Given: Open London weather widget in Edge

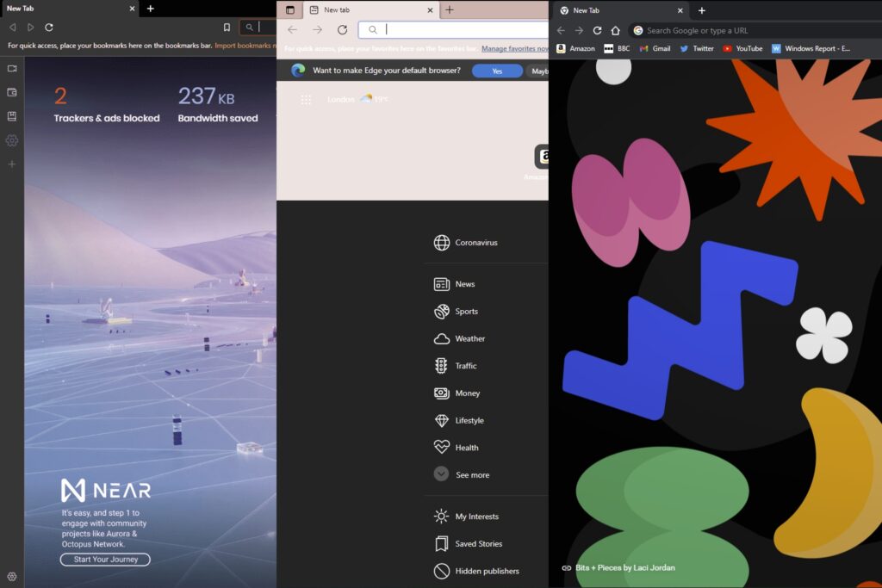Looking at the screenshot, I should pos(357,99).
